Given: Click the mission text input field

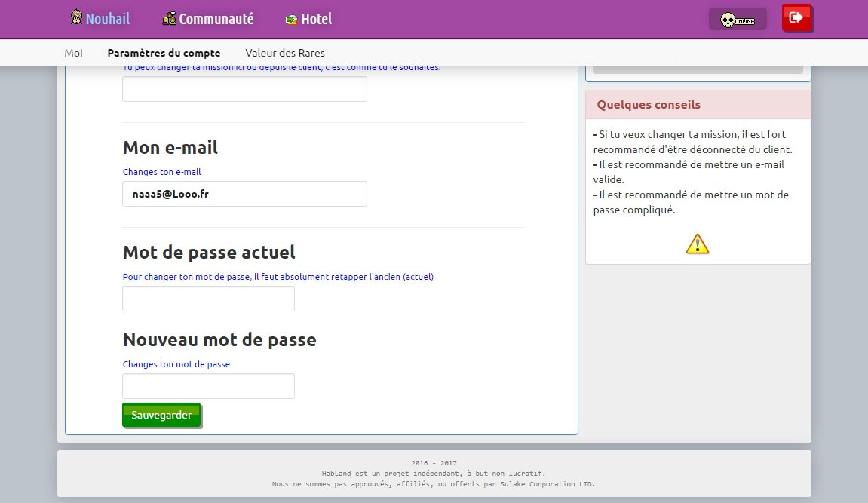Looking at the screenshot, I should click(x=244, y=89).
